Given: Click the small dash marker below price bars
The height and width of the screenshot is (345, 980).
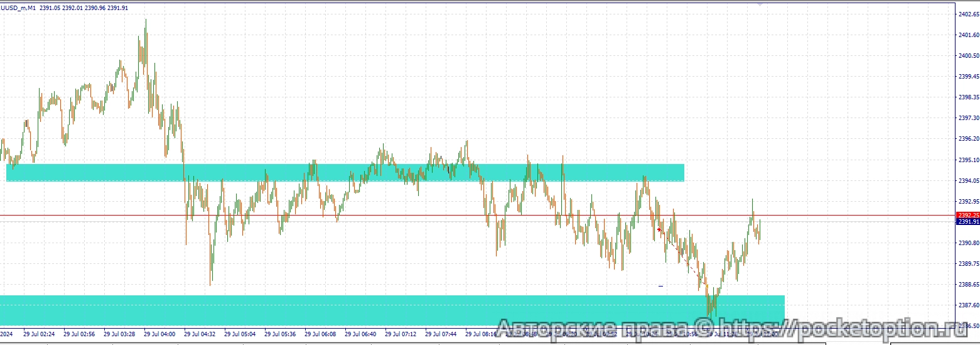Looking at the screenshot, I should (660, 286).
